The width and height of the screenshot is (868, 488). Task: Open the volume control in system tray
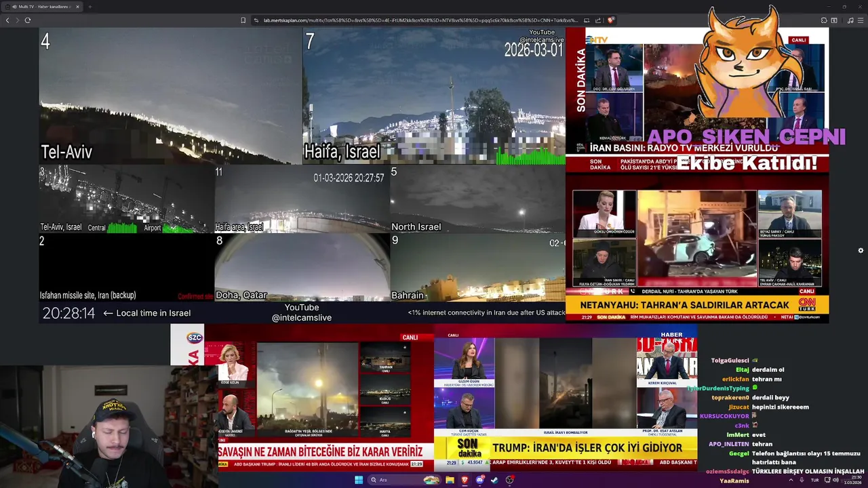coord(835,480)
